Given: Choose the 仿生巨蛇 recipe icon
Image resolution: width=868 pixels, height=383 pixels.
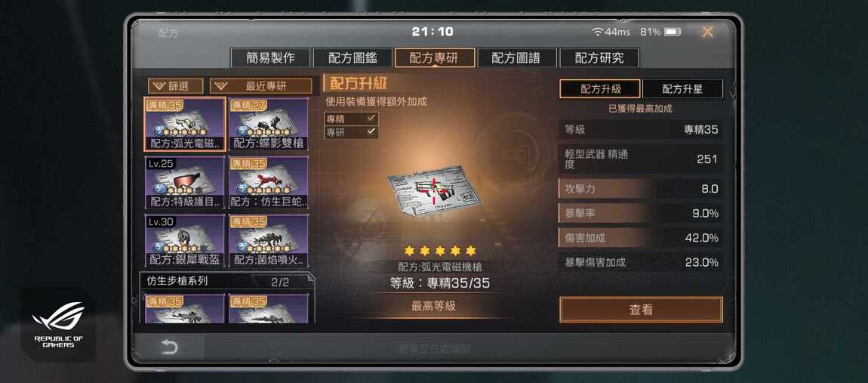Looking at the screenshot, I should click(x=268, y=182).
